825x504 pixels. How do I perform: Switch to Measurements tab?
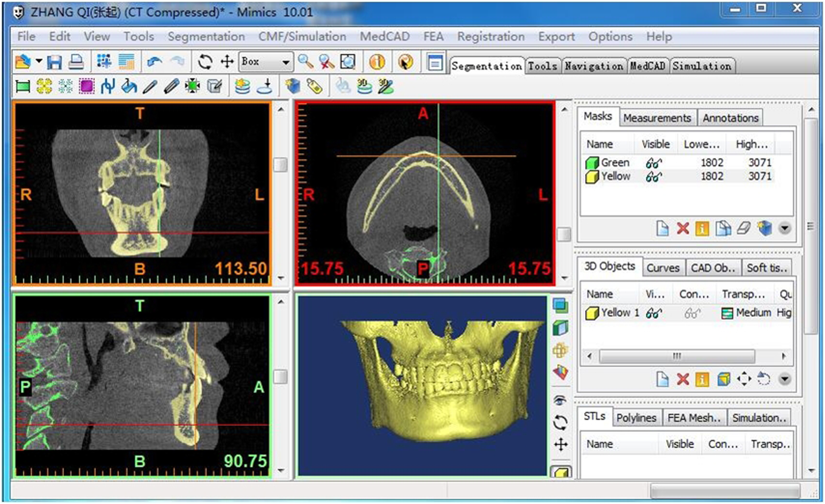point(657,118)
